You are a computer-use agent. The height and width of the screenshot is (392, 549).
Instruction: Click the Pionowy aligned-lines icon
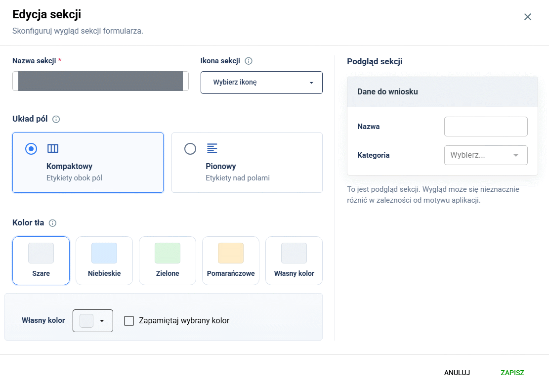(212, 148)
